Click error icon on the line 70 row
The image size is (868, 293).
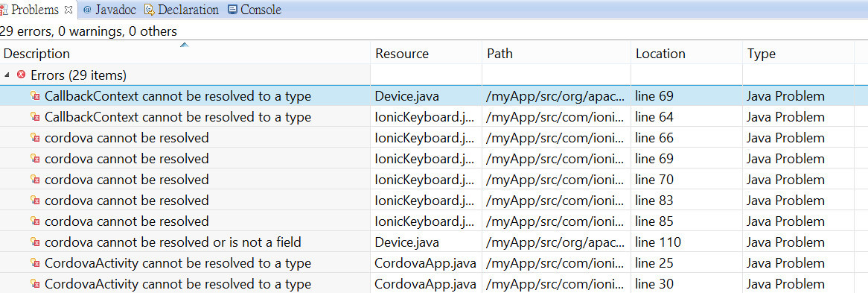coord(35,180)
